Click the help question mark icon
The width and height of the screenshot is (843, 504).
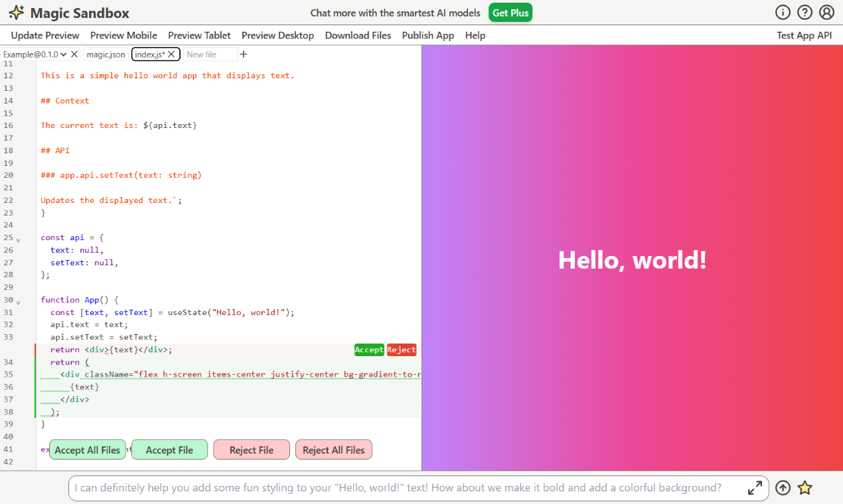pos(805,13)
